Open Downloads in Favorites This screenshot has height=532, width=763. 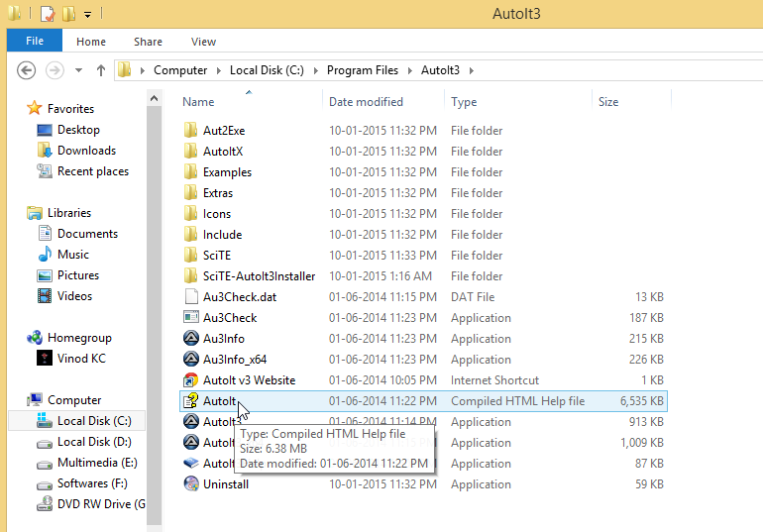point(86,151)
